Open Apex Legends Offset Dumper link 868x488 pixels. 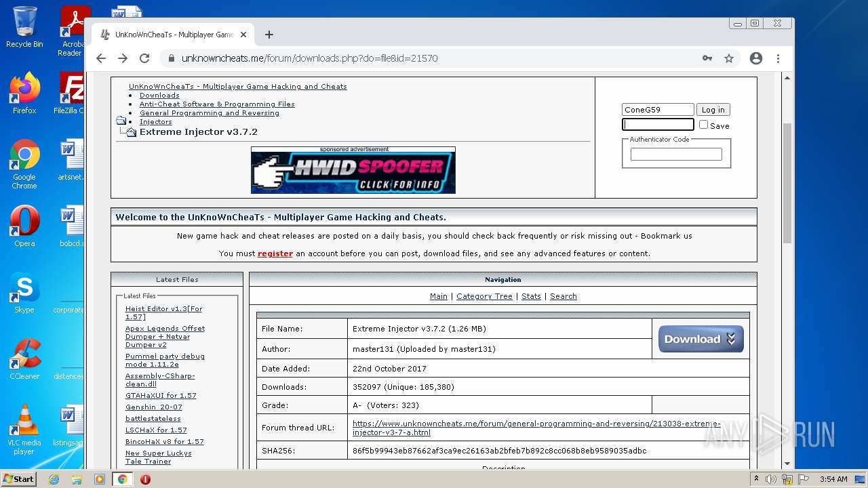click(165, 336)
